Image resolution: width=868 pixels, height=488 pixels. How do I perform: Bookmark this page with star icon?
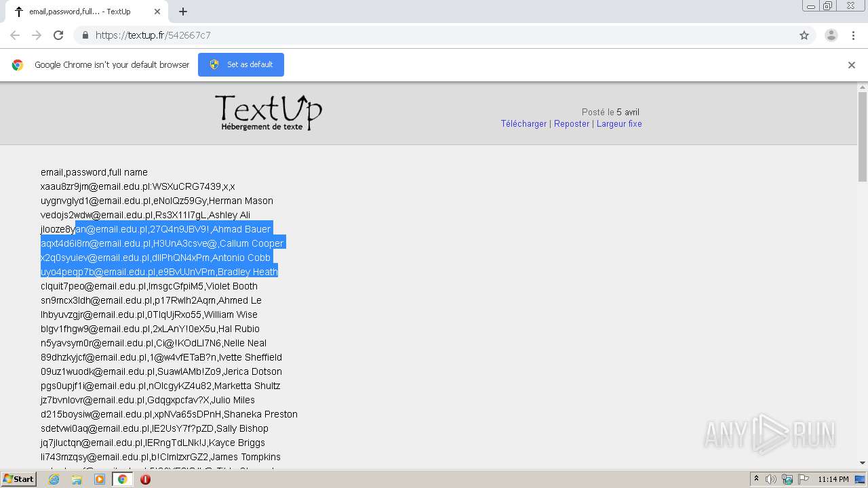point(804,35)
